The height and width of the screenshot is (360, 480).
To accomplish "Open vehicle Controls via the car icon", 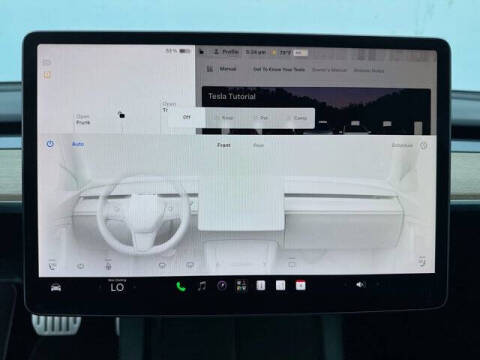I will coord(56,287).
